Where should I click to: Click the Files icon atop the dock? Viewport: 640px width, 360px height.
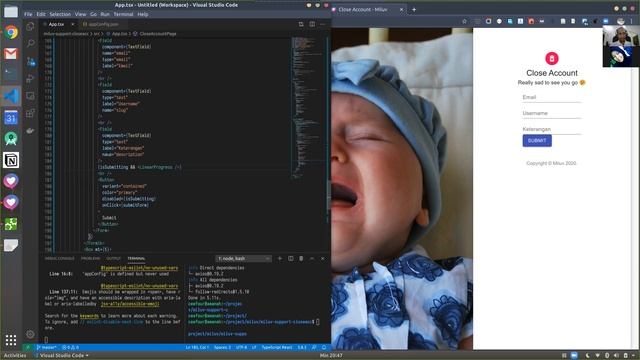[11, 11]
